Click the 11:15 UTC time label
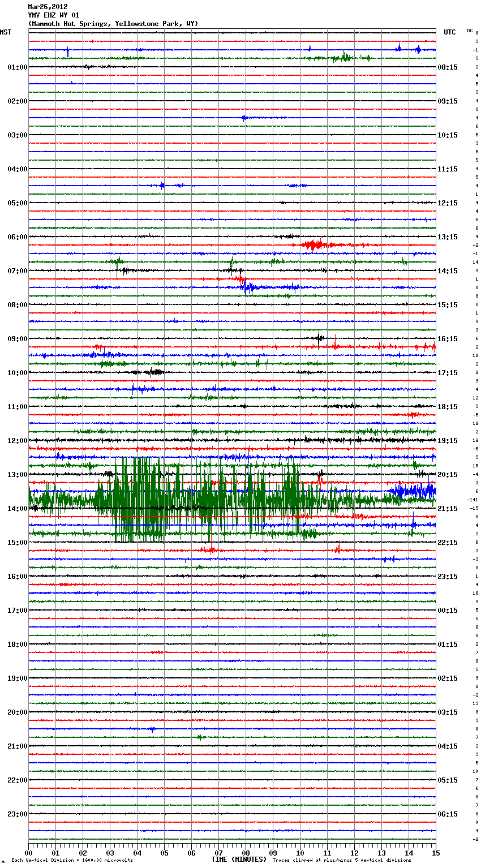Viewport: 481px width, 868px height. coord(448,169)
